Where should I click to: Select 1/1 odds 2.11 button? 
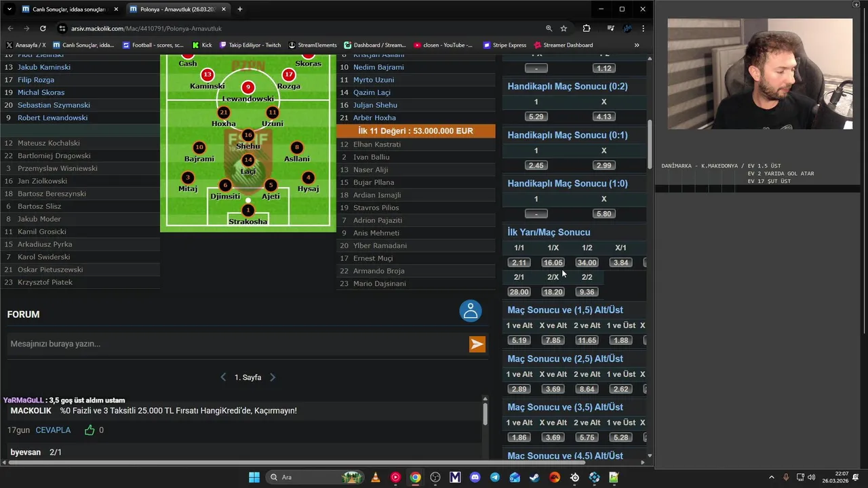(519, 262)
